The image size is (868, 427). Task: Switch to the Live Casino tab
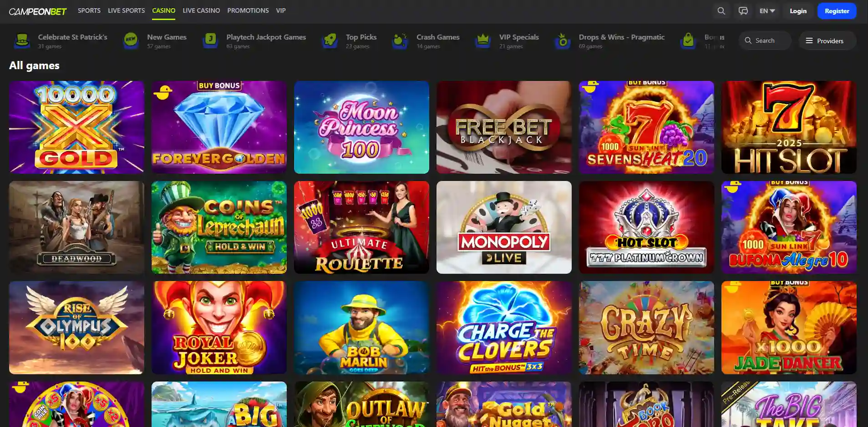[201, 10]
